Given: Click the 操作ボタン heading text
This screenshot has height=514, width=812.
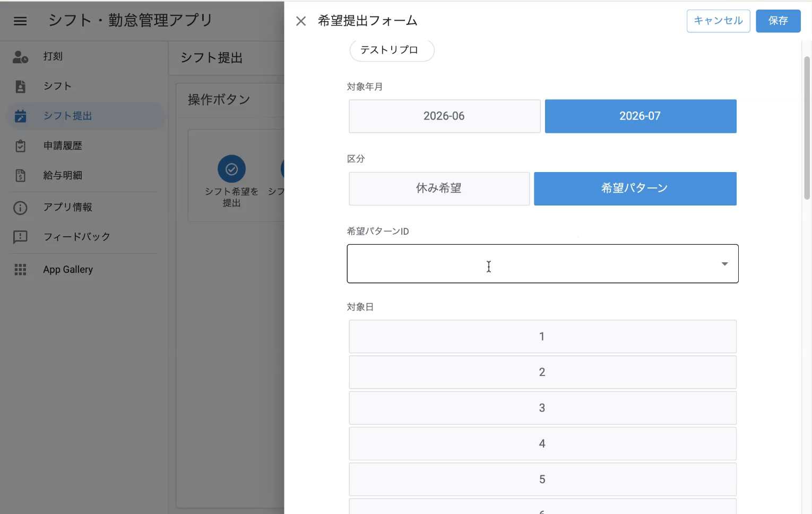Looking at the screenshot, I should tap(219, 100).
